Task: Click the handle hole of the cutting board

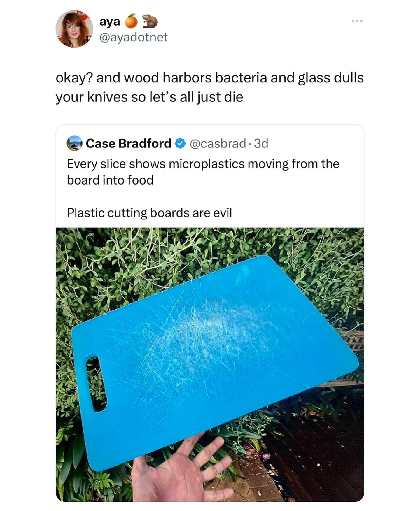Action: [96, 384]
